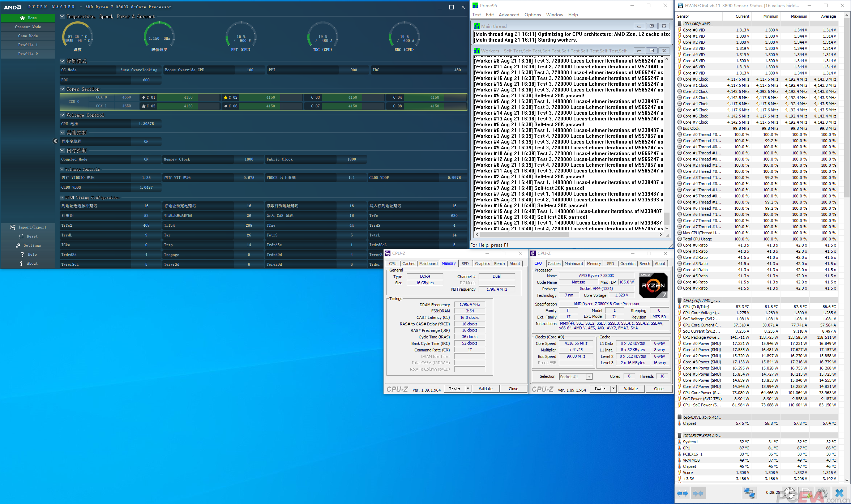Switch to the SPD tab in CPU-Z
This screenshot has width=851, height=504.
point(465,264)
